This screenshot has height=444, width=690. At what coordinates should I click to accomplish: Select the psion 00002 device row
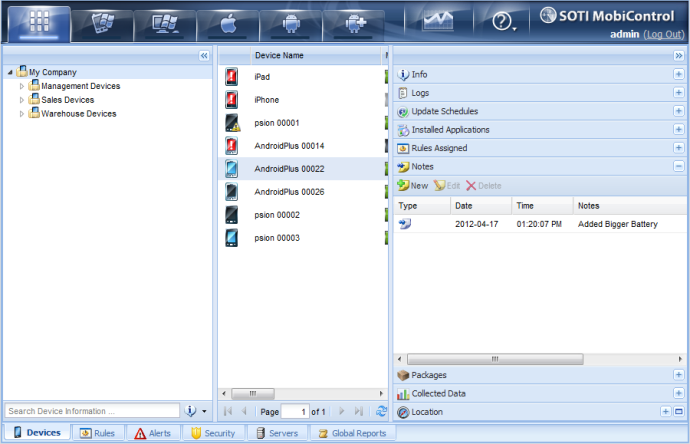(x=303, y=215)
